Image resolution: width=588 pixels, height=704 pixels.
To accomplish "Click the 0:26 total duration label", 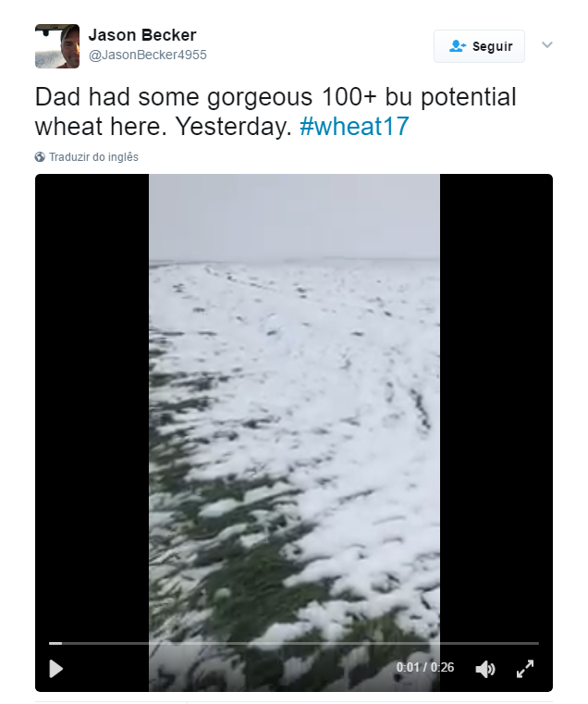I will tap(442, 668).
